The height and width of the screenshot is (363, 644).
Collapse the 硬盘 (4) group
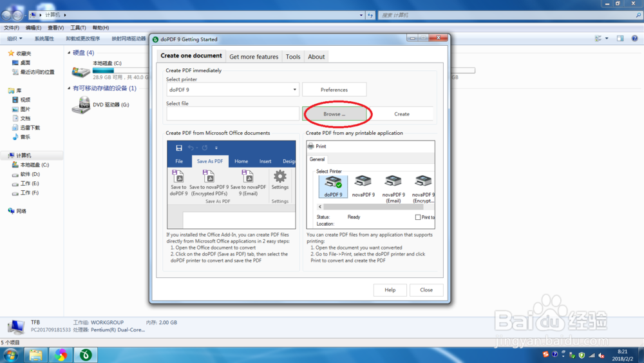(x=69, y=53)
